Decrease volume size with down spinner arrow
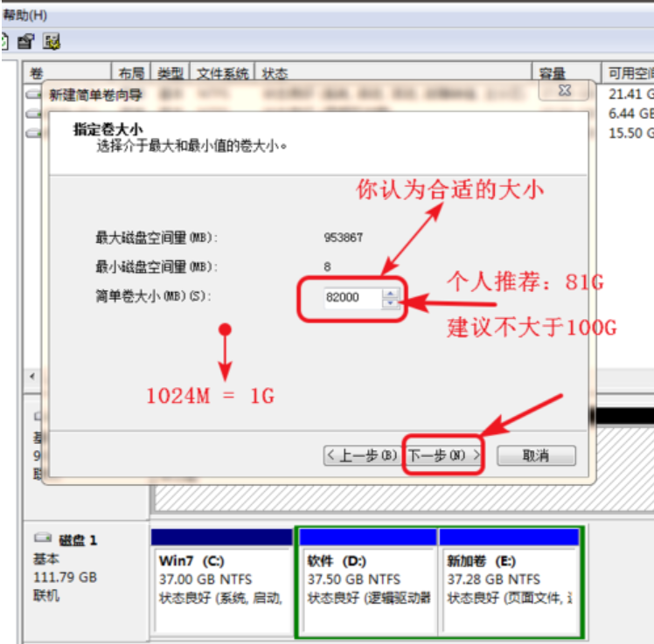 (x=390, y=303)
